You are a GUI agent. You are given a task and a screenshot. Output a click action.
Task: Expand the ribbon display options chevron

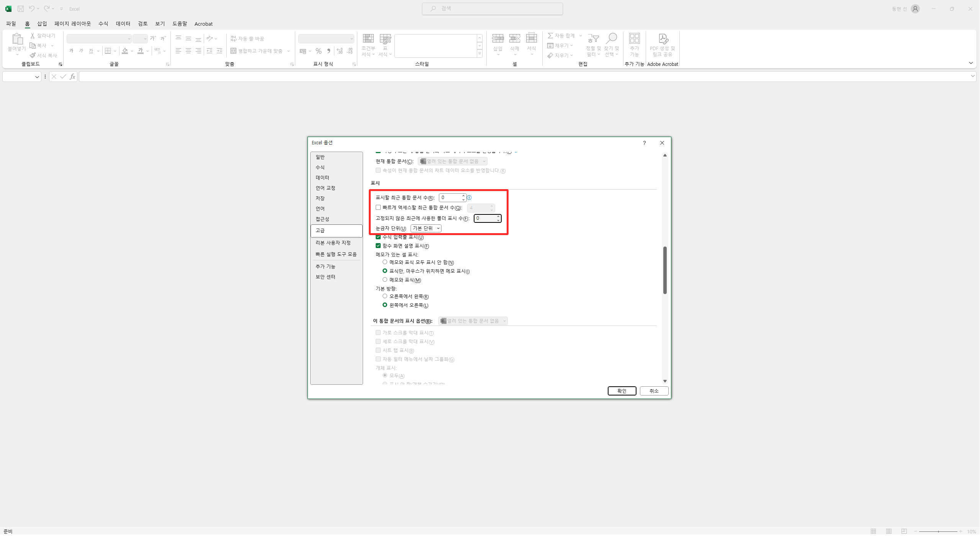click(x=970, y=63)
